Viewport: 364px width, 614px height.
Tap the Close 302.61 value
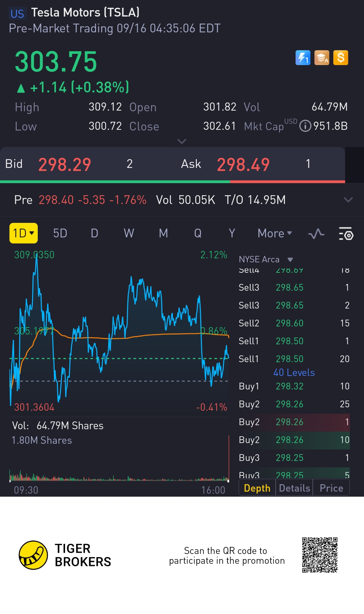coord(220,126)
